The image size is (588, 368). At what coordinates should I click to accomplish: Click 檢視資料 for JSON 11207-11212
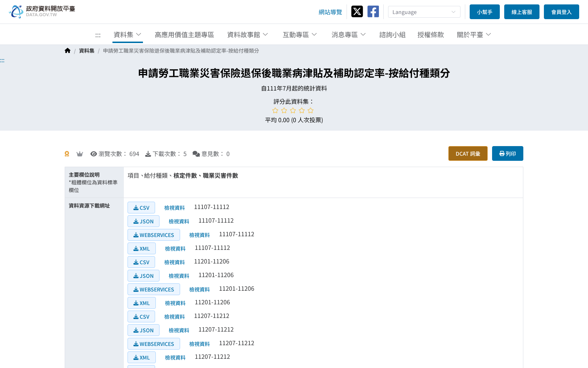pos(179,330)
